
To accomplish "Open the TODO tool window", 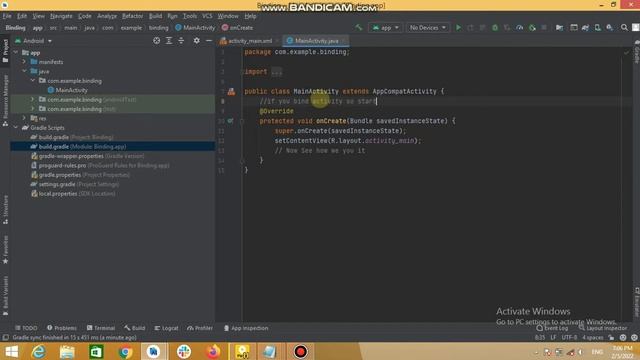I will (x=26, y=328).
